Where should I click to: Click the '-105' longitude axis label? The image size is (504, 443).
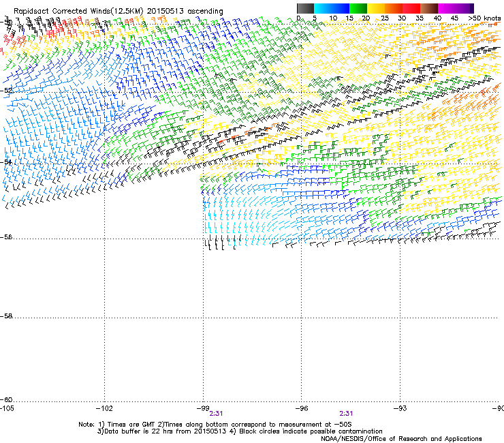pyautogui.click(x=7, y=408)
